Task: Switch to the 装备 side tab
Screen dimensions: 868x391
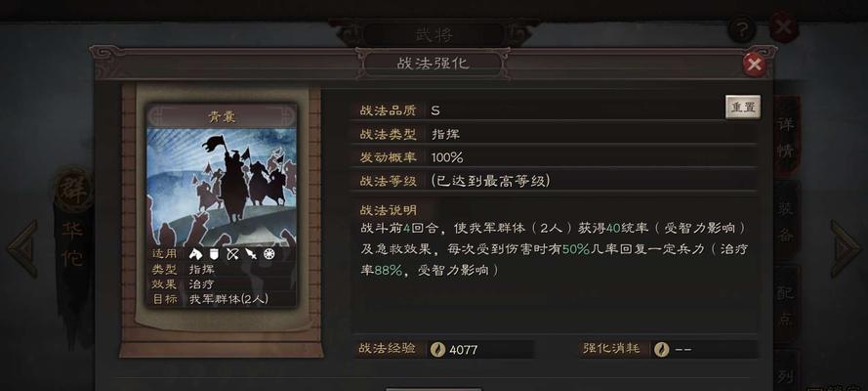Action: point(786,222)
